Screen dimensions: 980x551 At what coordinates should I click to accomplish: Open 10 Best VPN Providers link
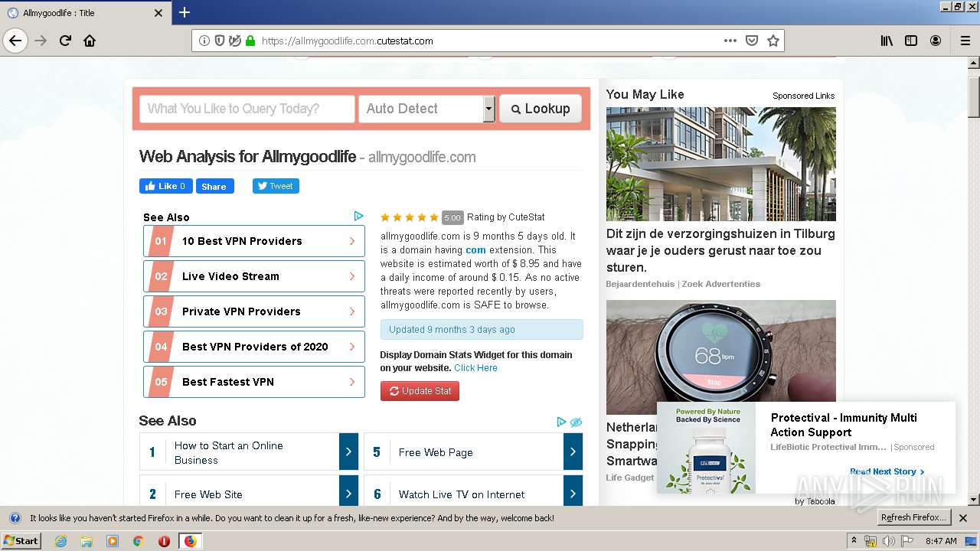(x=254, y=241)
